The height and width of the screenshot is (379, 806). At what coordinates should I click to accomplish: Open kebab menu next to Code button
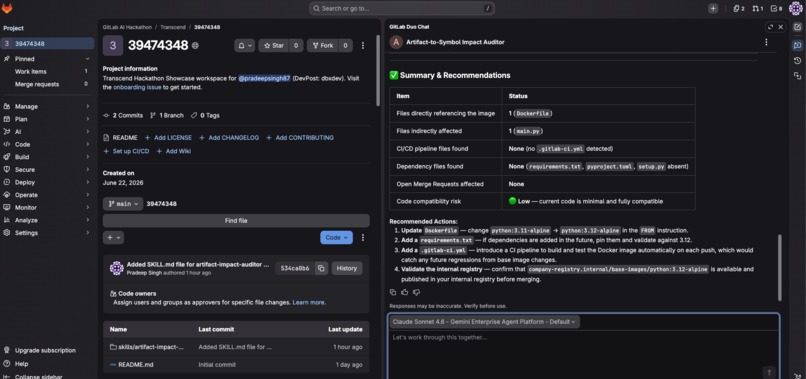click(363, 238)
